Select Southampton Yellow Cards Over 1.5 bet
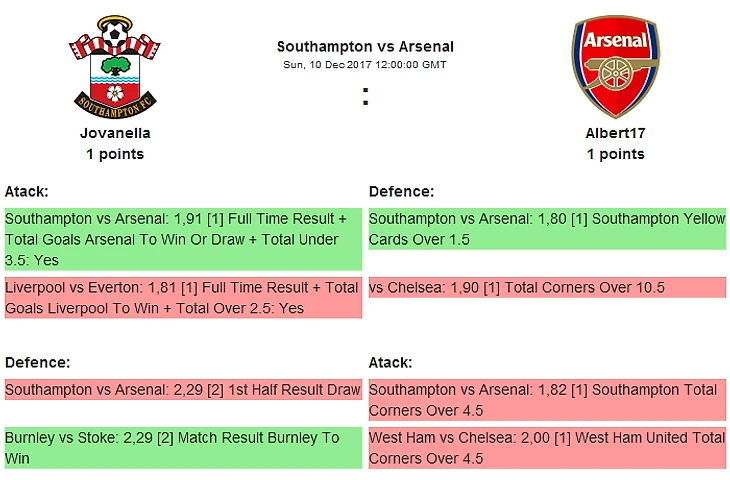730x480 pixels. [546, 229]
